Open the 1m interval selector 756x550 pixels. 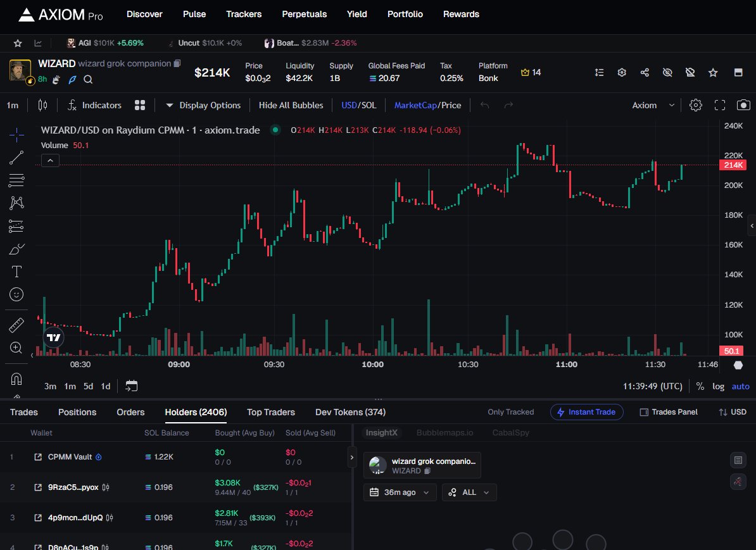13,105
